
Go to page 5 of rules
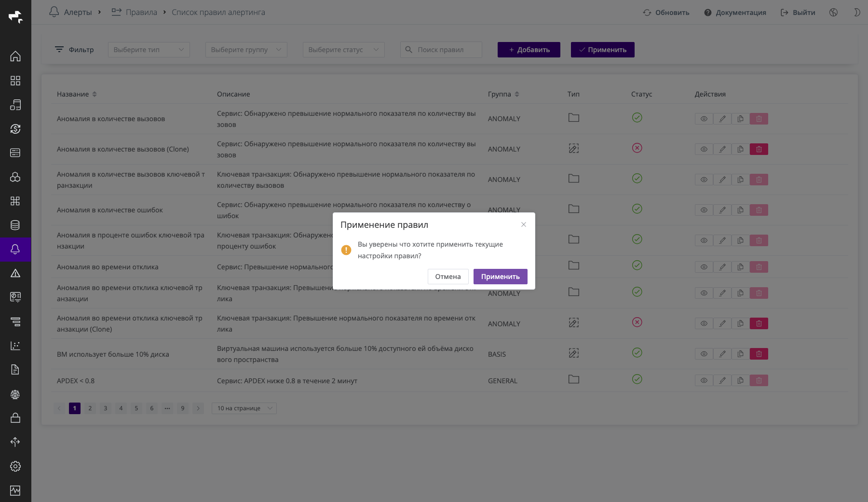(x=136, y=408)
